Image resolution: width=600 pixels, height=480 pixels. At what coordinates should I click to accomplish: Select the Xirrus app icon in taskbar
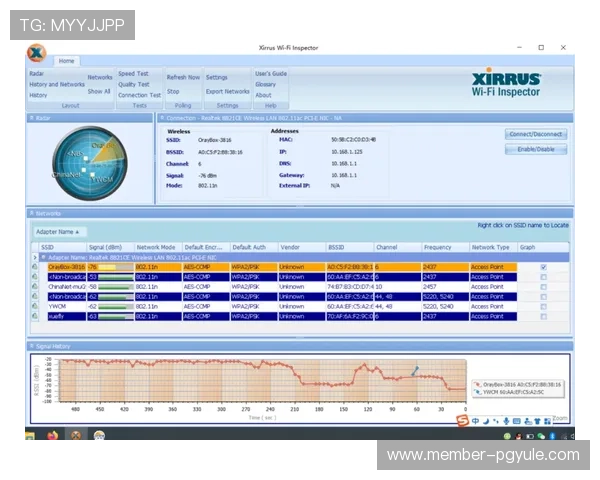click(76, 435)
